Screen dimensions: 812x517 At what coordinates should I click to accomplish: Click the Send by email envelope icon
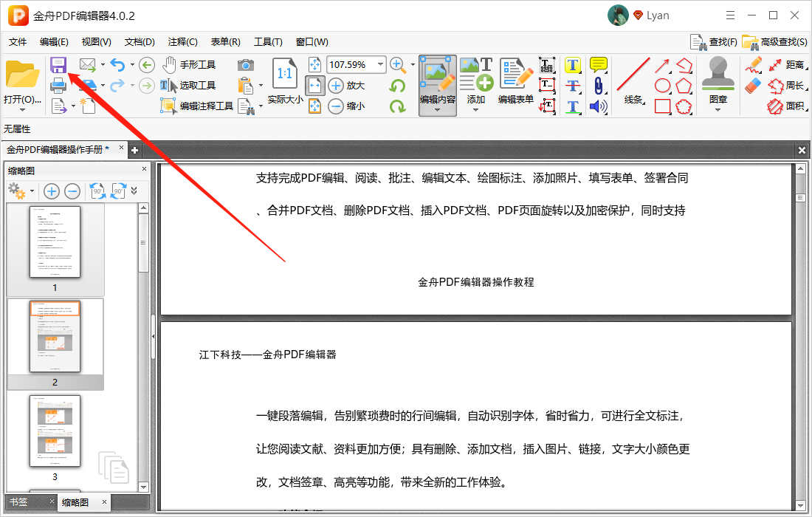tap(88, 65)
